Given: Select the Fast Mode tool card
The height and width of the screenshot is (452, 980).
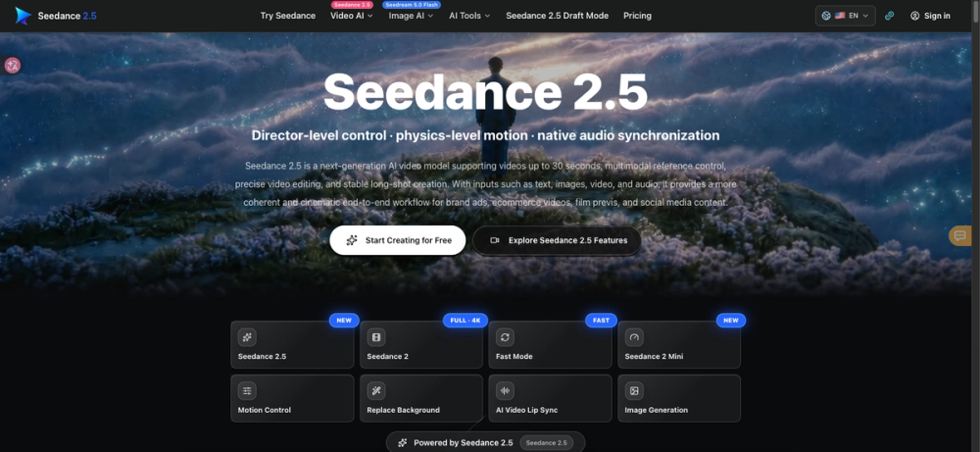Looking at the screenshot, I should point(550,344).
